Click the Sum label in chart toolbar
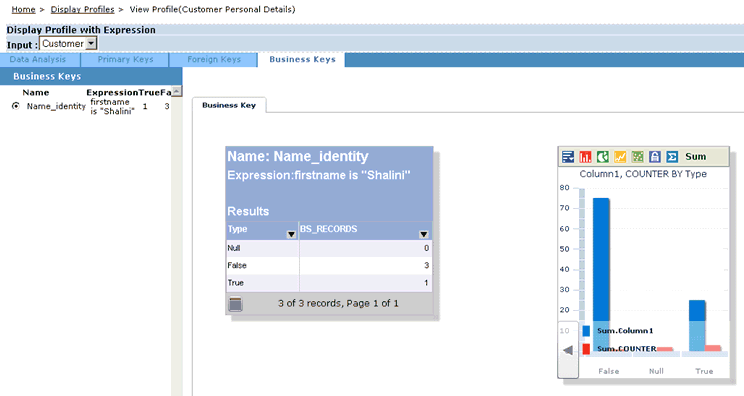The image size is (744, 396). pyautogui.click(x=695, y=157)
